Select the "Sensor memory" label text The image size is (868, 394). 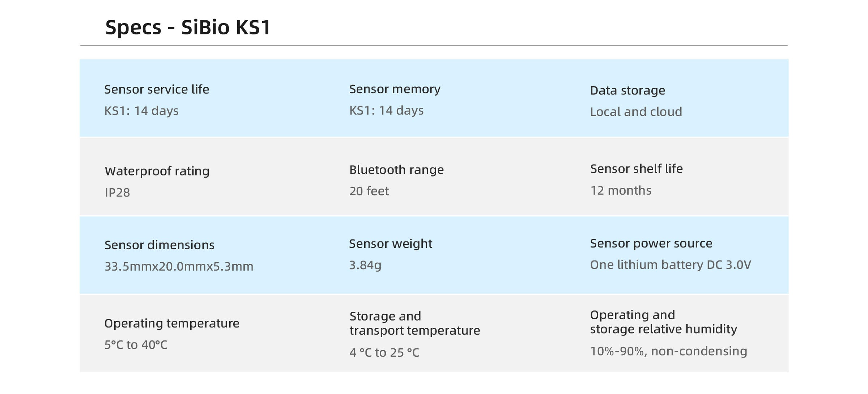coord(395,89)
